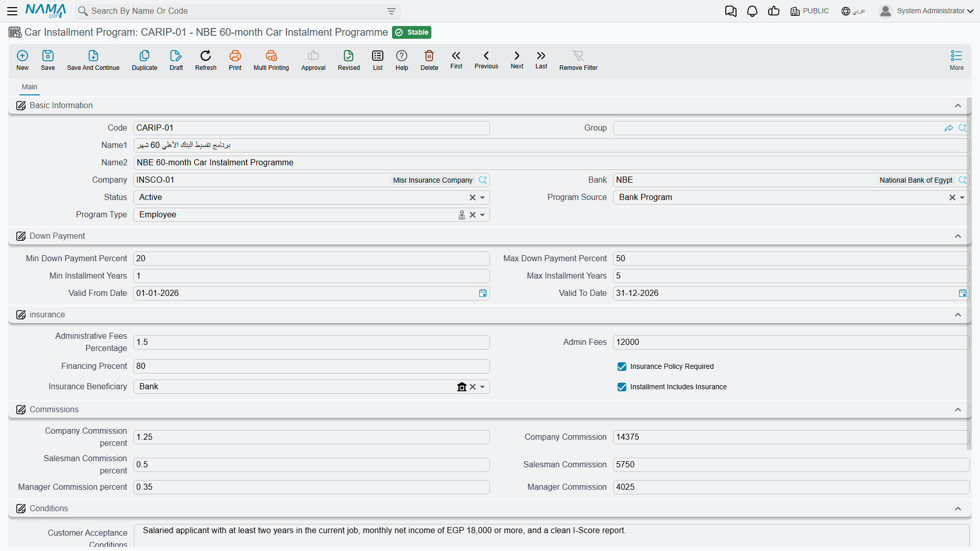Open the chat messages icon

(x=731, y=11)
